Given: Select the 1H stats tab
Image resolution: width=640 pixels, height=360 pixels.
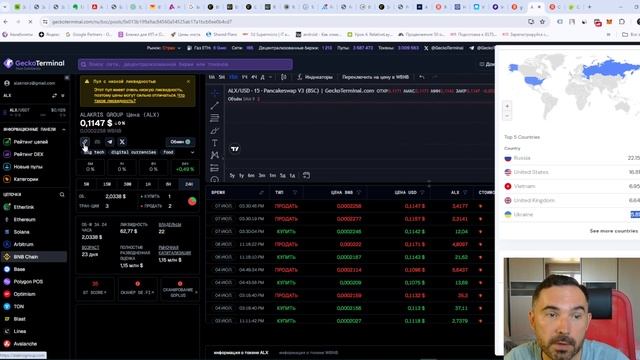Looking at the screenshot, I should (x=148, y=184).
